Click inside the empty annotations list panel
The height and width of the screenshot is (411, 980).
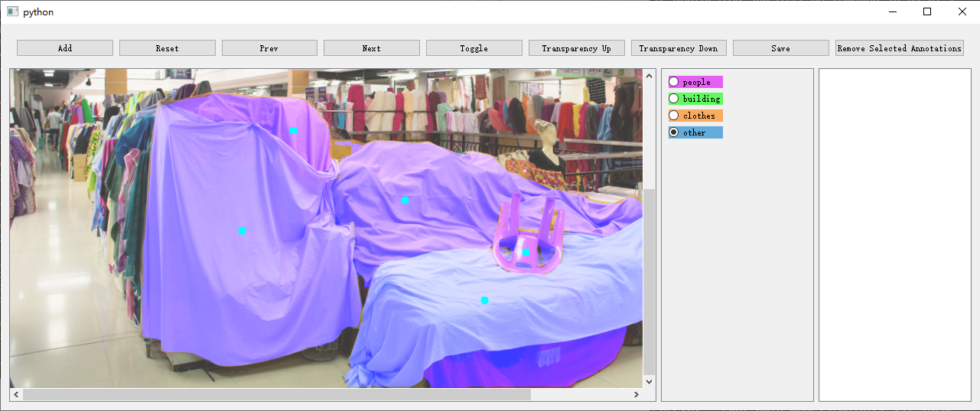coord(894,233)
